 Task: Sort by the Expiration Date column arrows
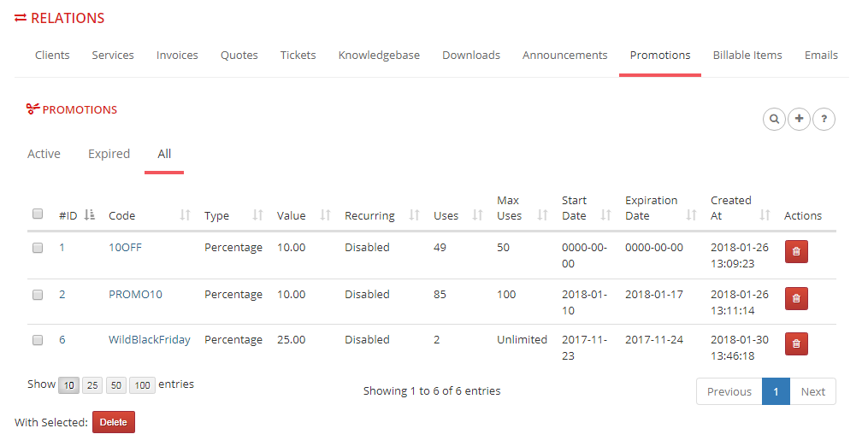click(x=692, y=215)
